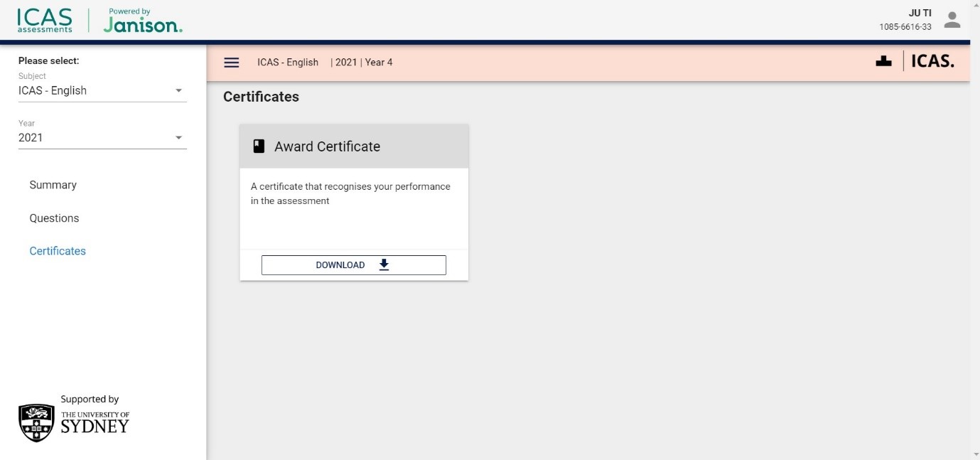
Task: Click the Award Certificate book icon
Action: pos(259,146)
